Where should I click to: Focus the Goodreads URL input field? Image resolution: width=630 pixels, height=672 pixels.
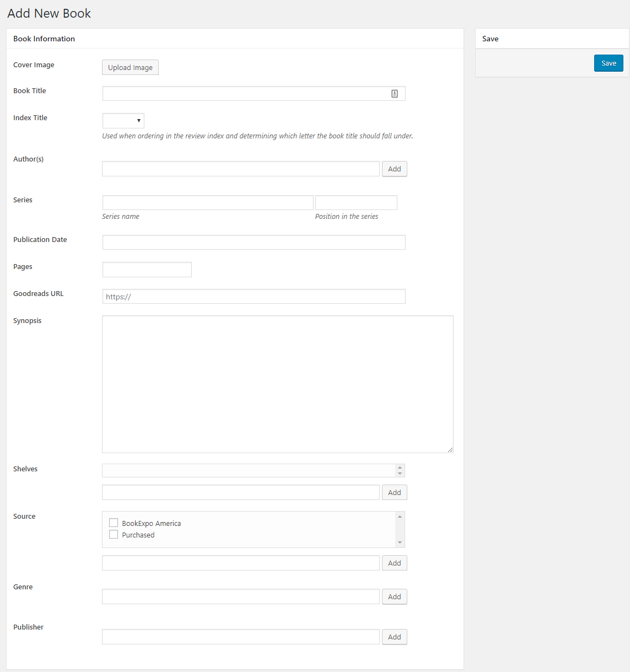[254, 297]
